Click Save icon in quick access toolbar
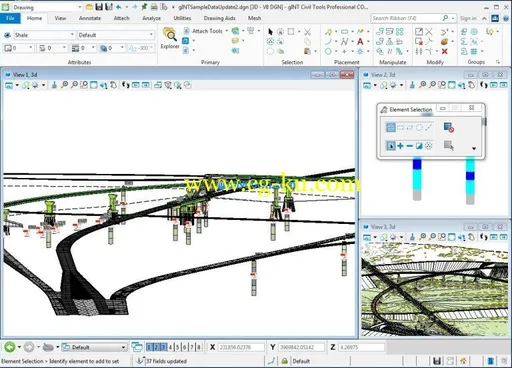512x368 pixels. [x=99, y=7]
